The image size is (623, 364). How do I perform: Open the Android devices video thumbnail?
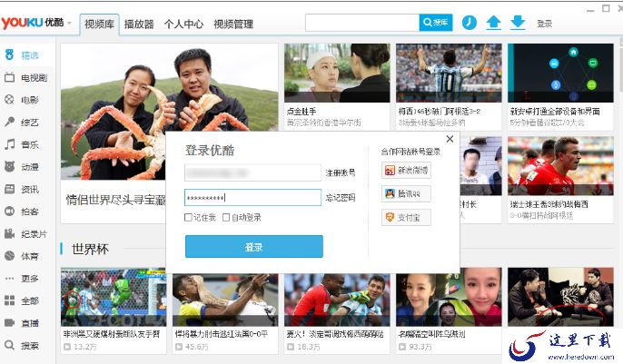click(560, 73)
